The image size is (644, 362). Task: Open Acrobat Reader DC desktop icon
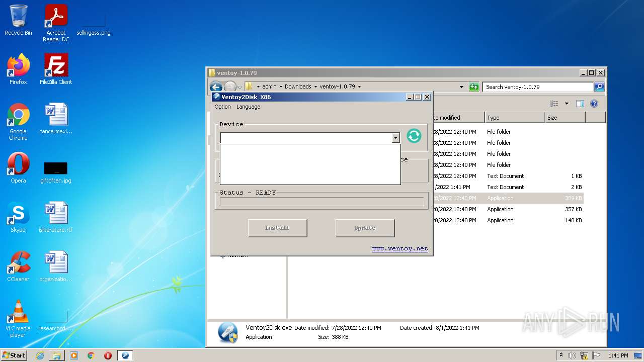pos(56,23)
